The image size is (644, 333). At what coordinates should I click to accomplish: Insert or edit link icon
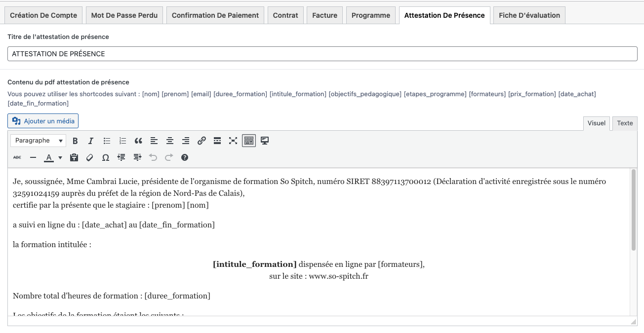coord(201,141)
